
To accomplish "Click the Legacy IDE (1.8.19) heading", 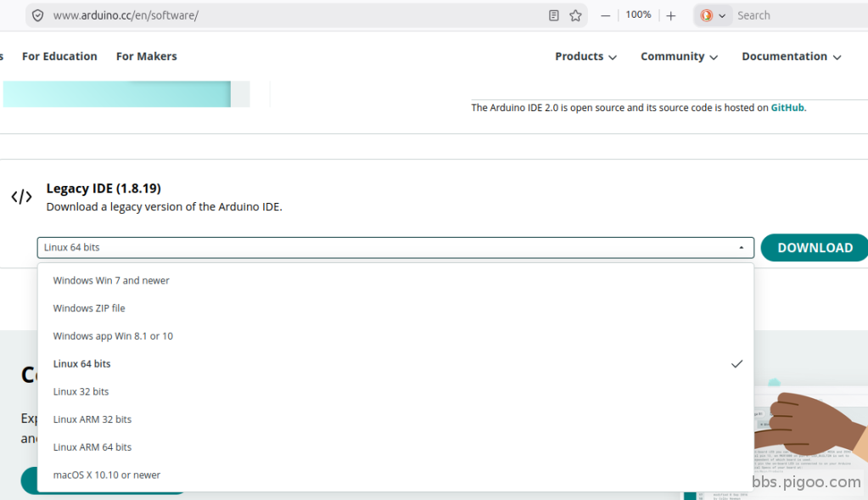I will click(104, 188).
